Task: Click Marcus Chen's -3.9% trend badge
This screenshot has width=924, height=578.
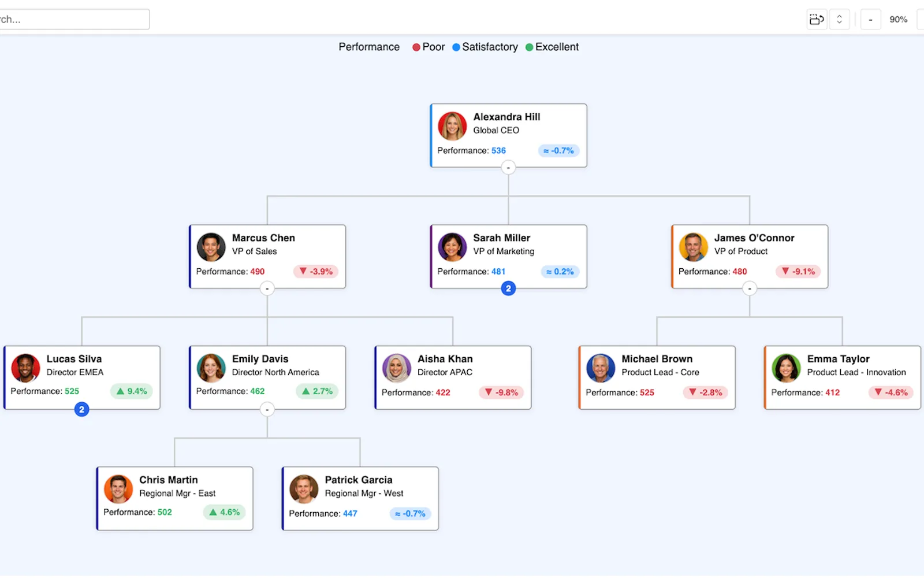Action: click(x=316, y=272)
